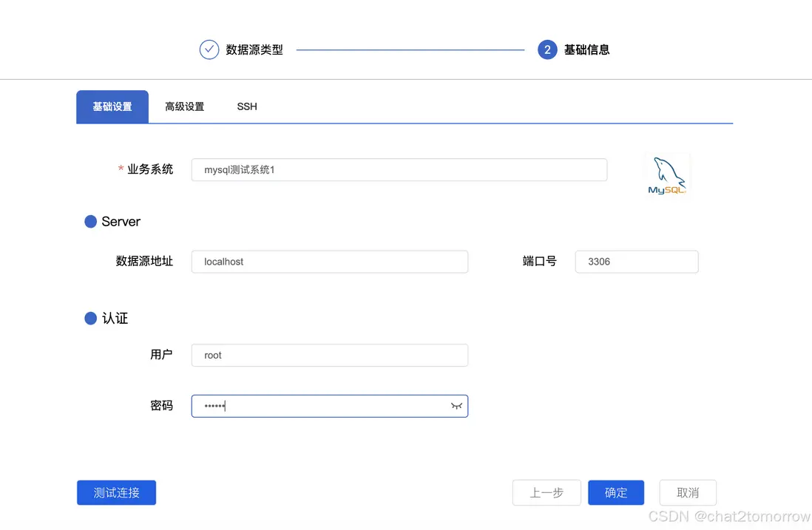
Task: Click the 密码 label
Action: pyautogui.click(x=161, y=406)
